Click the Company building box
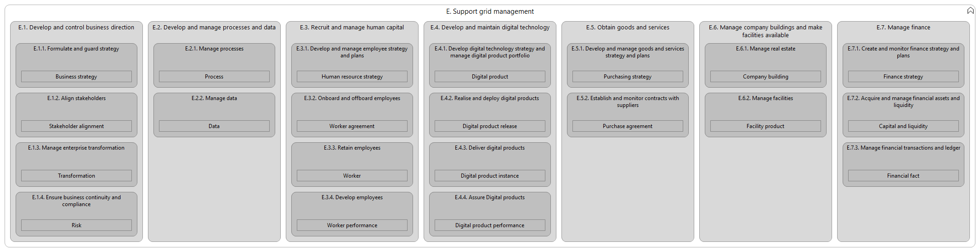This screenshot has width=980, height=252. tap(765, 77)
